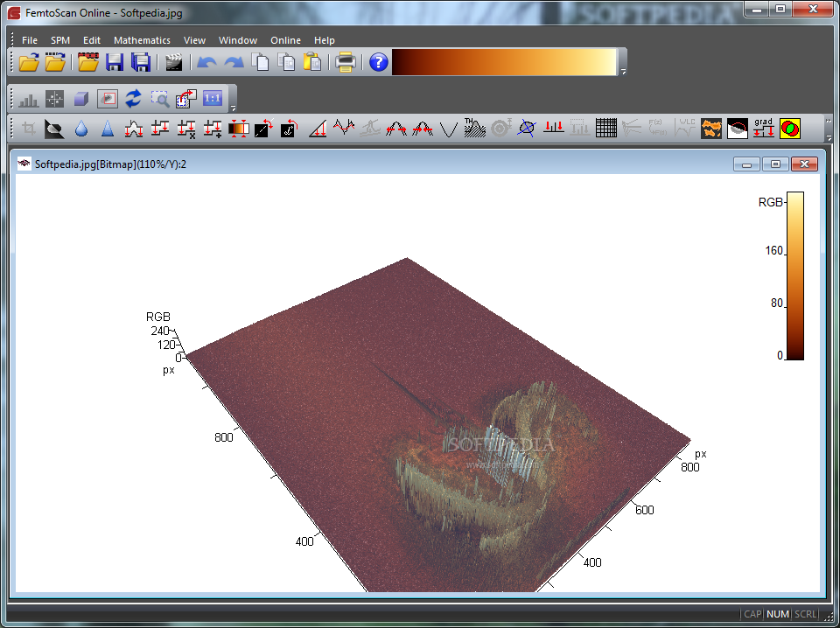840x628 pixels.
Task: Click the orange color range adjust icon
Action: coord(238,129)
